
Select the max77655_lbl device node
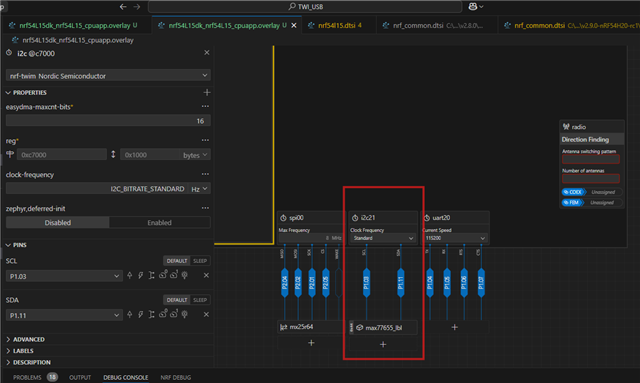click(384, 327)
